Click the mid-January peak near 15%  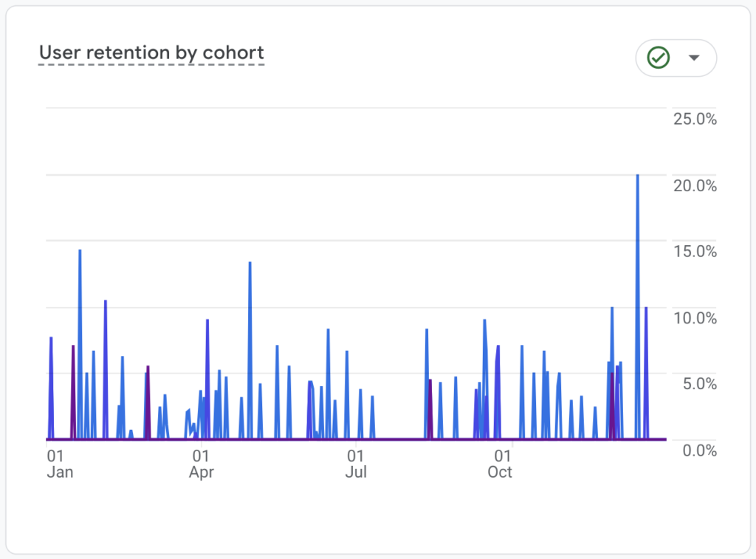[80, 253]
